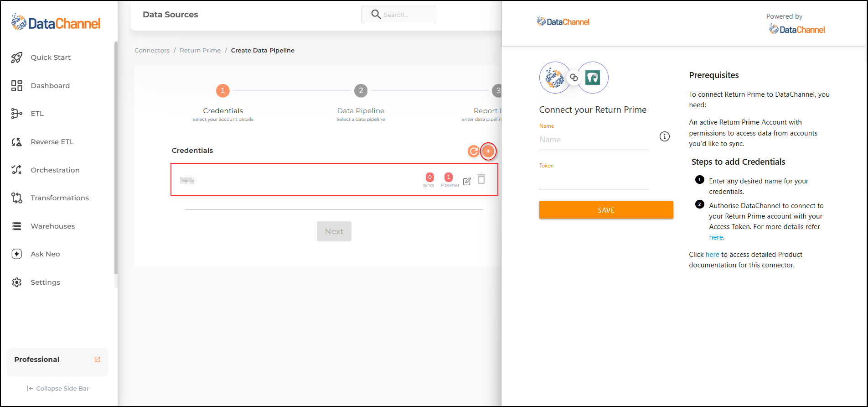868x407 pixels.
Task: Select step 2 Data Pipeline in wizard
Action: point(361,90)
